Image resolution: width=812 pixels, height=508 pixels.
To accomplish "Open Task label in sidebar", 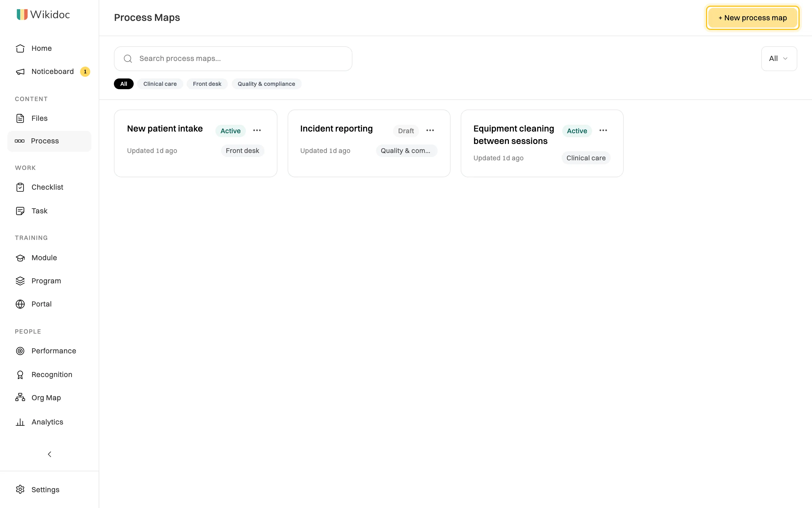I will [39, 211].
